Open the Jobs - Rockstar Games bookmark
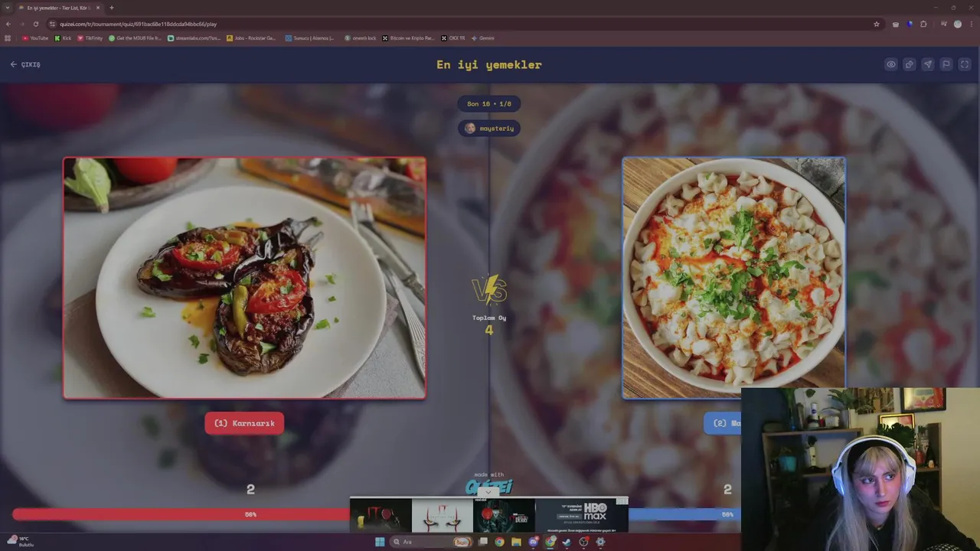The image size is (980, 551). point(251,37)
